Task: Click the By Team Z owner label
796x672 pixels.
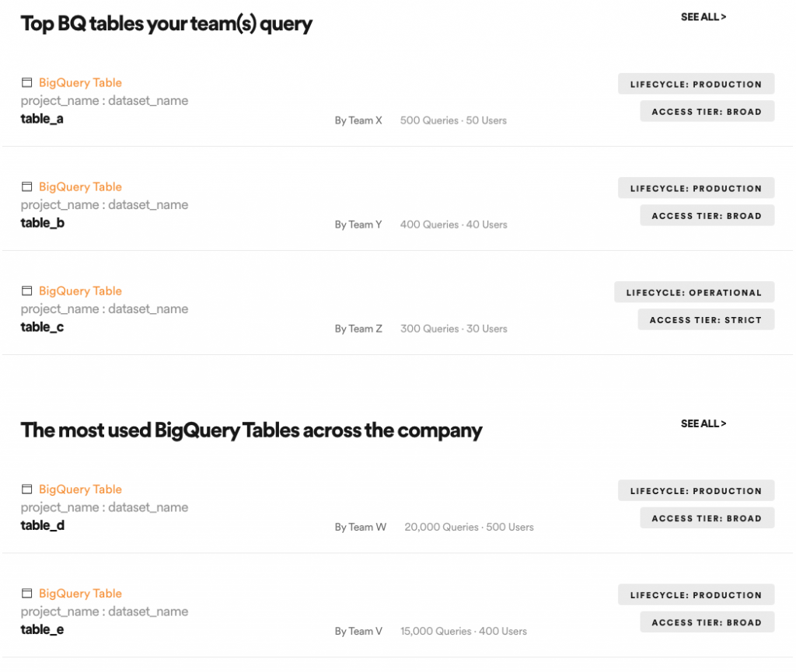Action: (358, 329)
